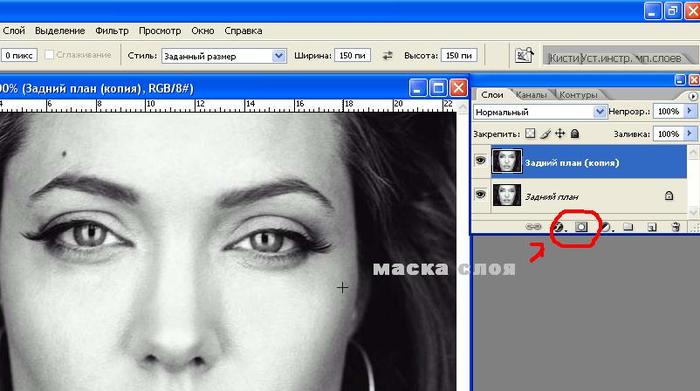Click the document scrollbar up arrow

(x=463, y=107)
